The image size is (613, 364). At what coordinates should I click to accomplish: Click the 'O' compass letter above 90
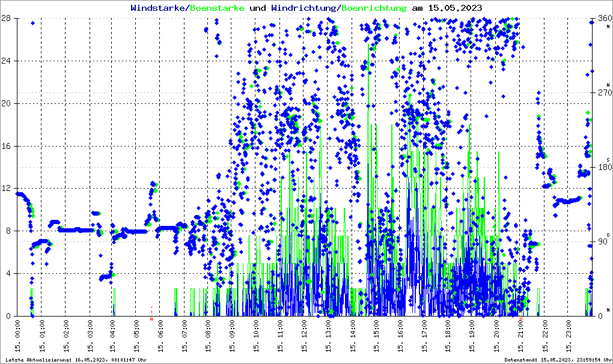608,235
